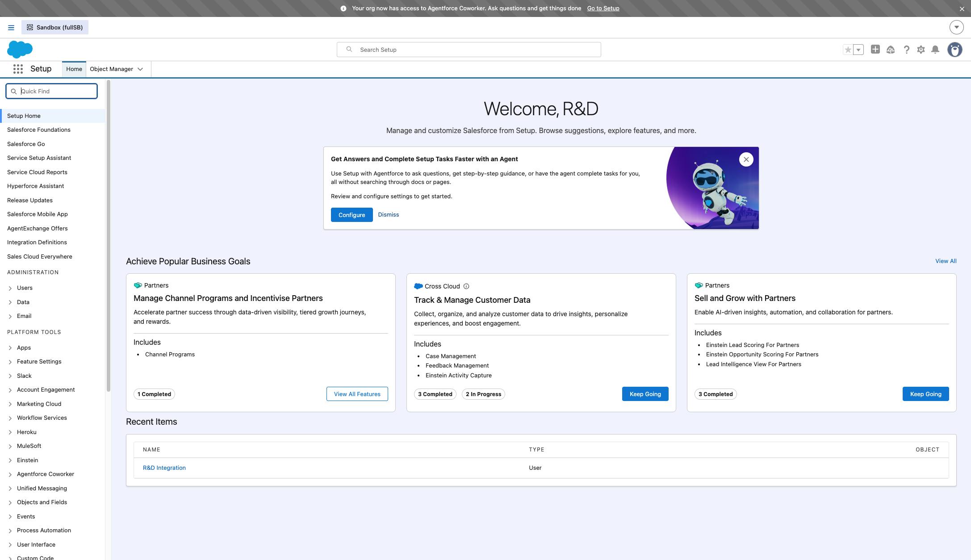Screen dimensions: 971x560
Task: Click the Favorites star icon
Action: click(x=848, y=50)
